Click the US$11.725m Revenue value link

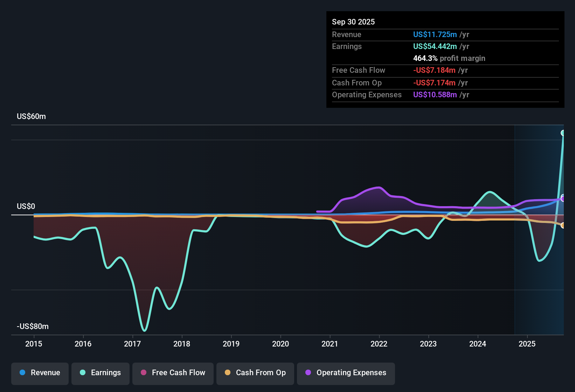435,34
